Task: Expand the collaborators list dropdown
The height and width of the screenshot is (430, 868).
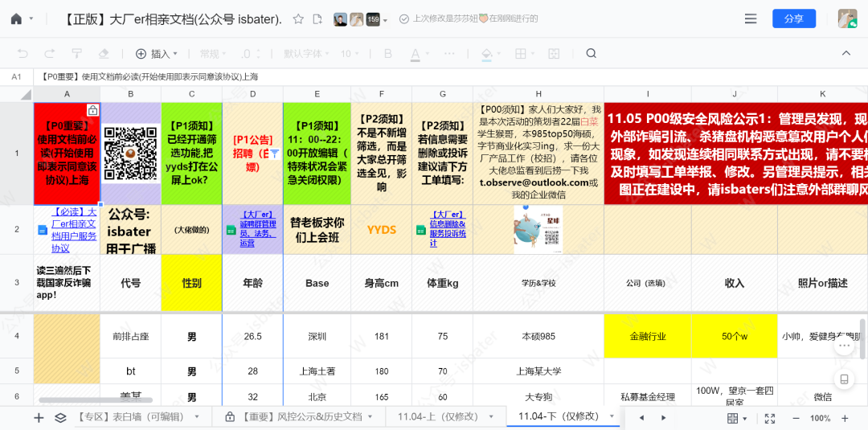Action: point(386,20)
